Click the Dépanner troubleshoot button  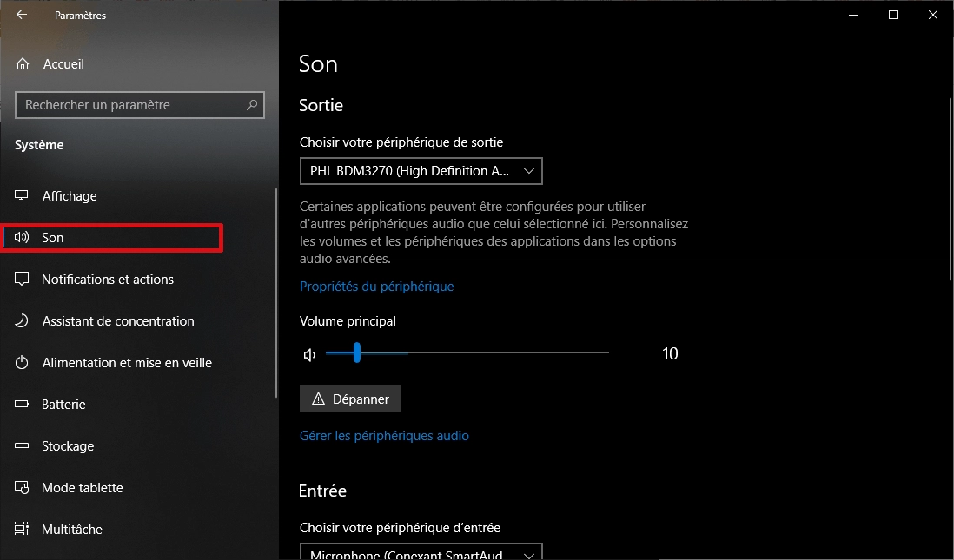350,399
